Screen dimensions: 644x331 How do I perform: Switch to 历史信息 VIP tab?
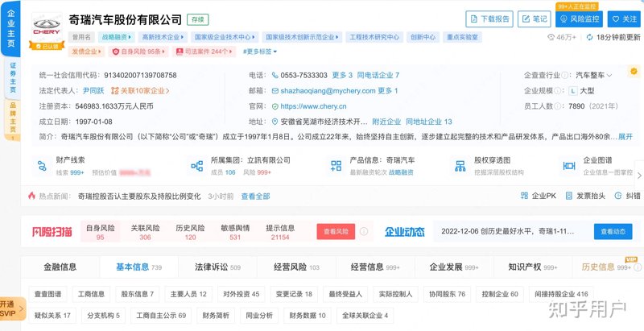[x=607, y=267]
